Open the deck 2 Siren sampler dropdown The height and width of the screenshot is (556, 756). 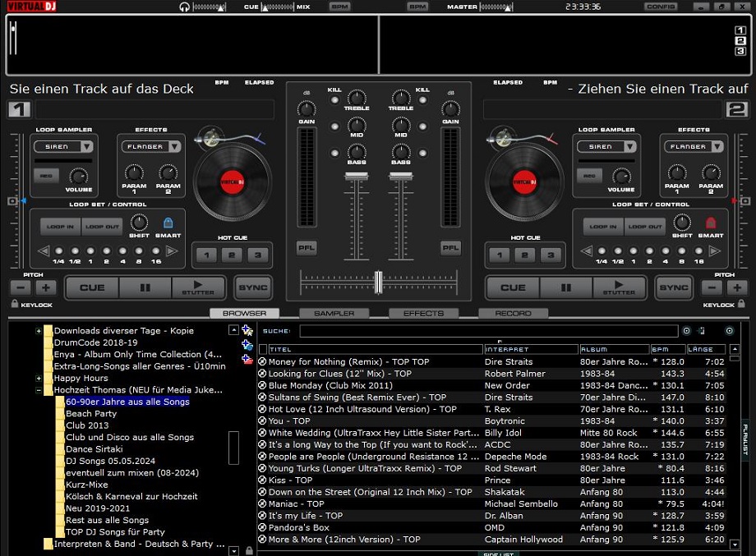(630, 146)
